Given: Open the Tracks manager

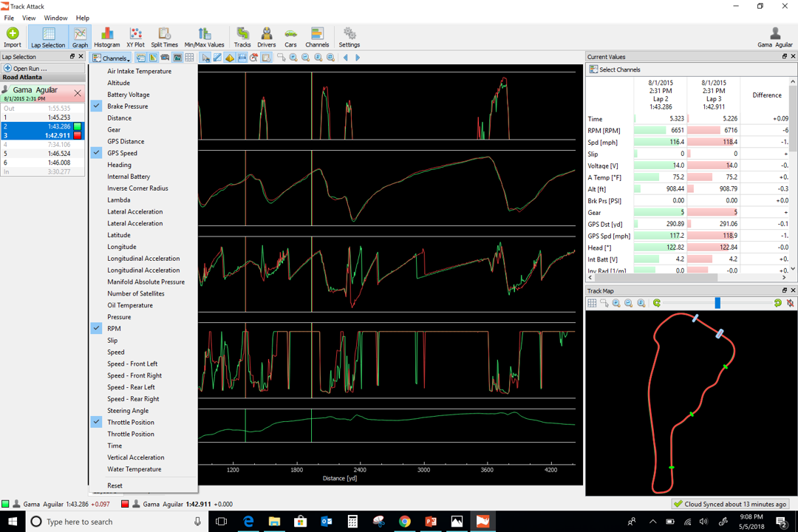Looking at the screenshot, I should pos(242,37).
